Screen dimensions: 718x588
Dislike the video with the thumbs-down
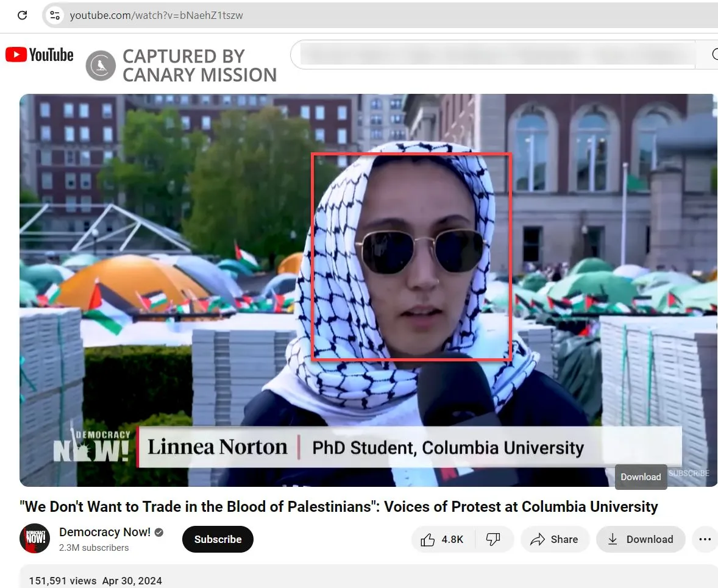(494, 539)
